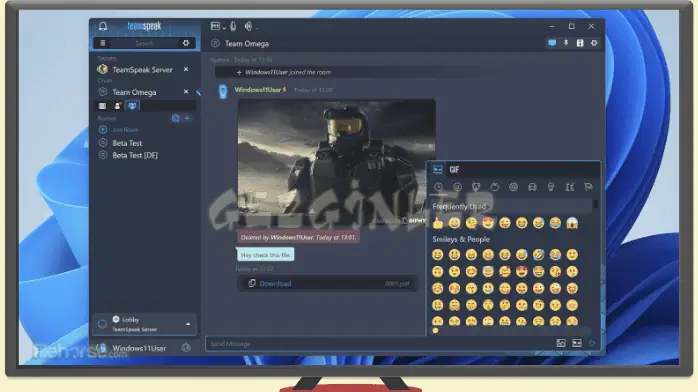Click the blue room browser icon beside Rooms

tap(176, 118)
